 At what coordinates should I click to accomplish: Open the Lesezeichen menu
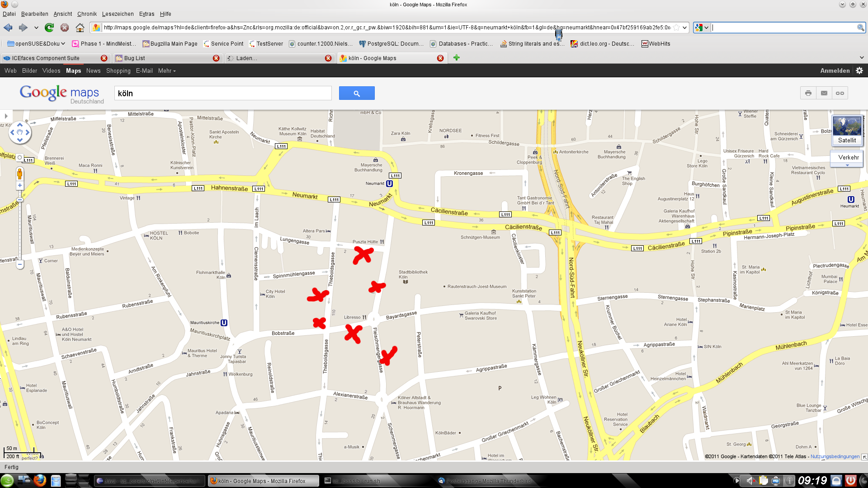(118, 14)
